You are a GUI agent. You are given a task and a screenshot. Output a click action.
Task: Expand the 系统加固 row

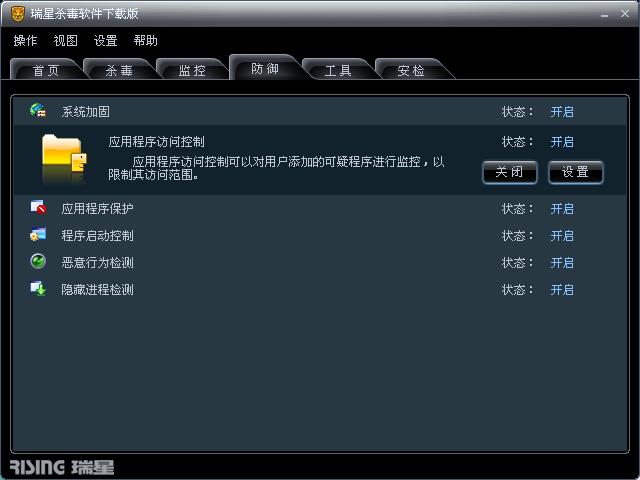pyautogui.click(x=320, y=111)
